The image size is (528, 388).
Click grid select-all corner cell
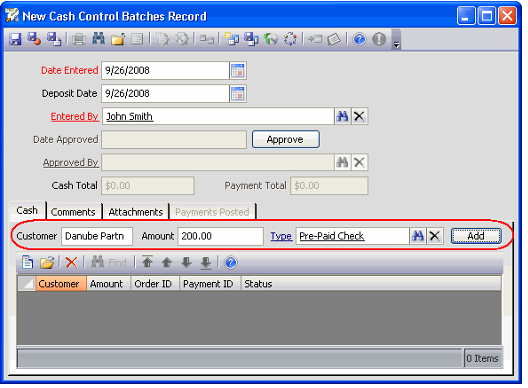coord(26,284)
